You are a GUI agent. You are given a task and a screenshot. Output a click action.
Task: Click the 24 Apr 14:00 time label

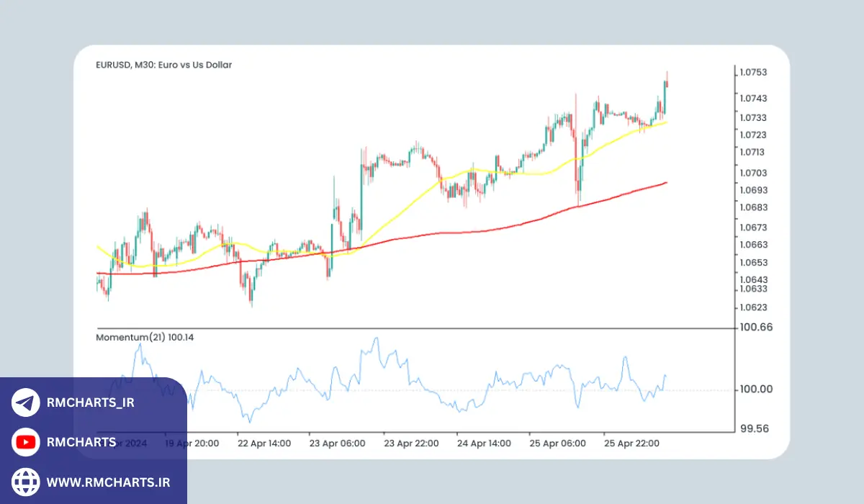(484, 444)
